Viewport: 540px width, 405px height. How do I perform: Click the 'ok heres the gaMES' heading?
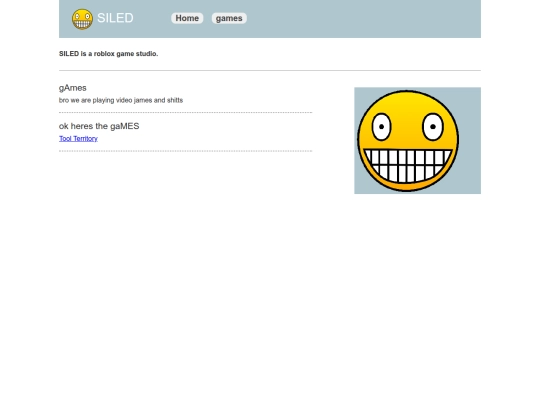coord(99,126)
